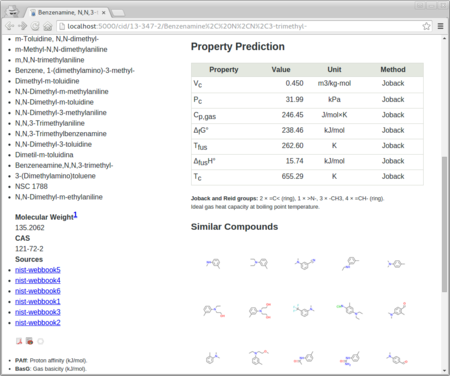Open the second-row compound with green Cl

click(349, 311)
